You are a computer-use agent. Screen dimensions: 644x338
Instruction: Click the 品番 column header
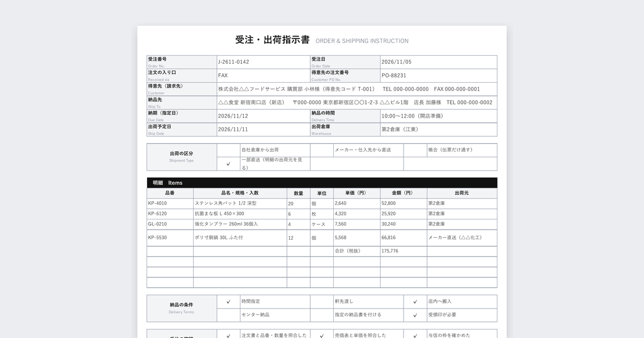point(170,193)
